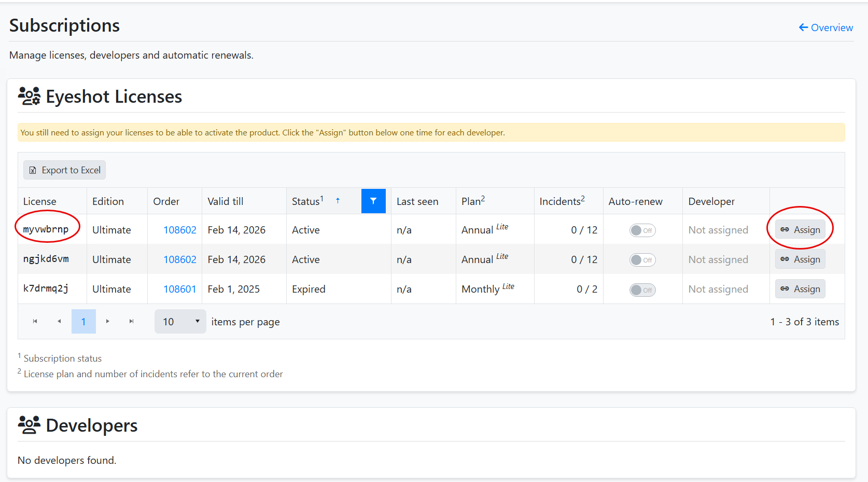Screen dimensions: 868x482
Task: Sort by the License column header
Action: tap(40, 201)
